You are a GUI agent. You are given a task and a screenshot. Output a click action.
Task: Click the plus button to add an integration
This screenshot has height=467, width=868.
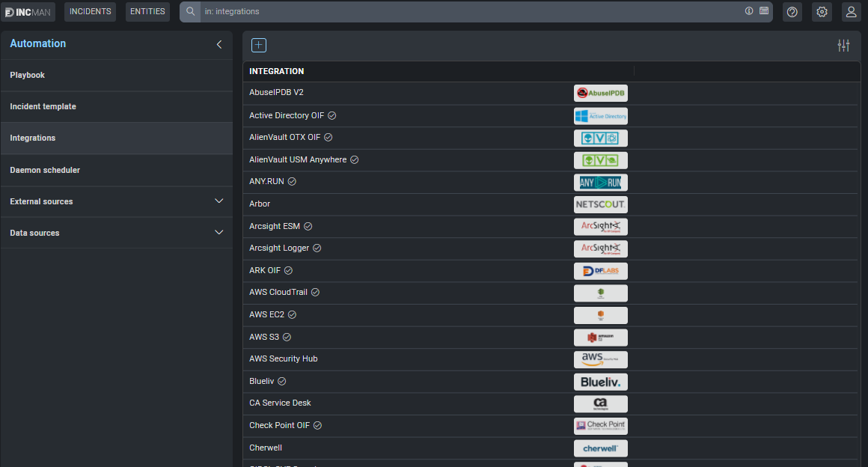tap(258, 45)
